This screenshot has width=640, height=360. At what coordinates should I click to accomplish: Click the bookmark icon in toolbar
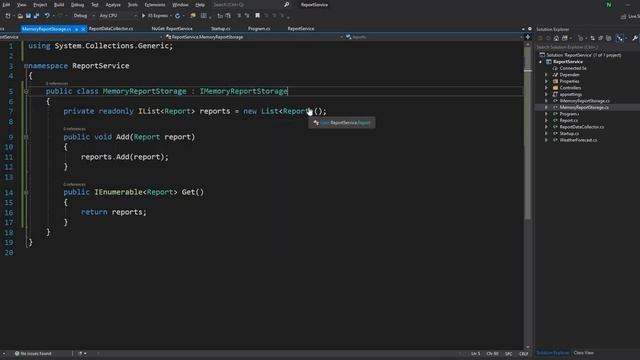(258, 16)
